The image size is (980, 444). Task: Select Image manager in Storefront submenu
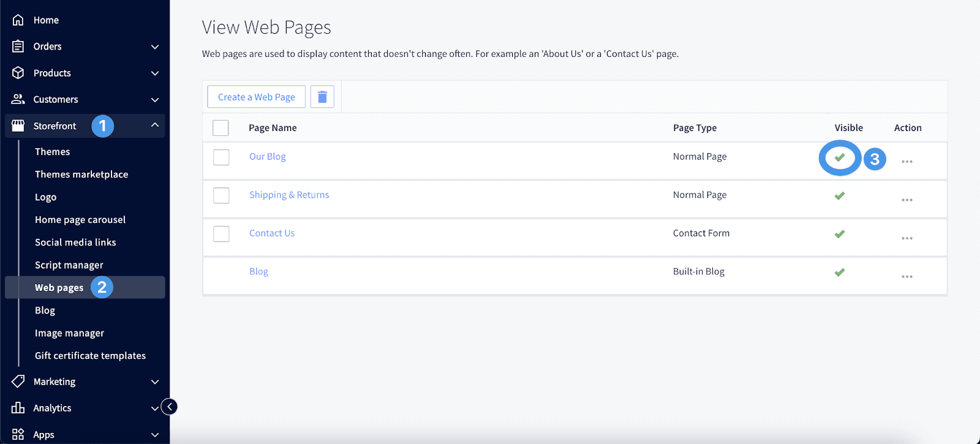pos(69,333)
